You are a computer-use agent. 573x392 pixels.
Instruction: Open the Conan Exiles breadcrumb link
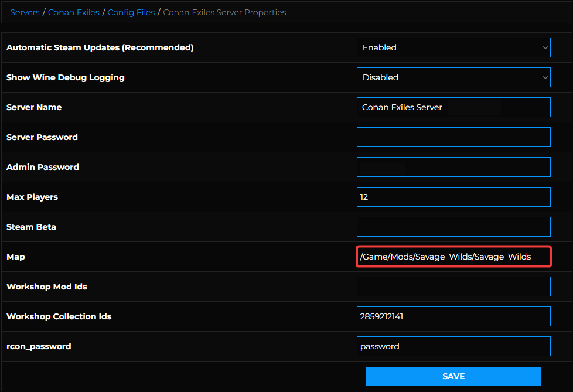pos(73,12)
